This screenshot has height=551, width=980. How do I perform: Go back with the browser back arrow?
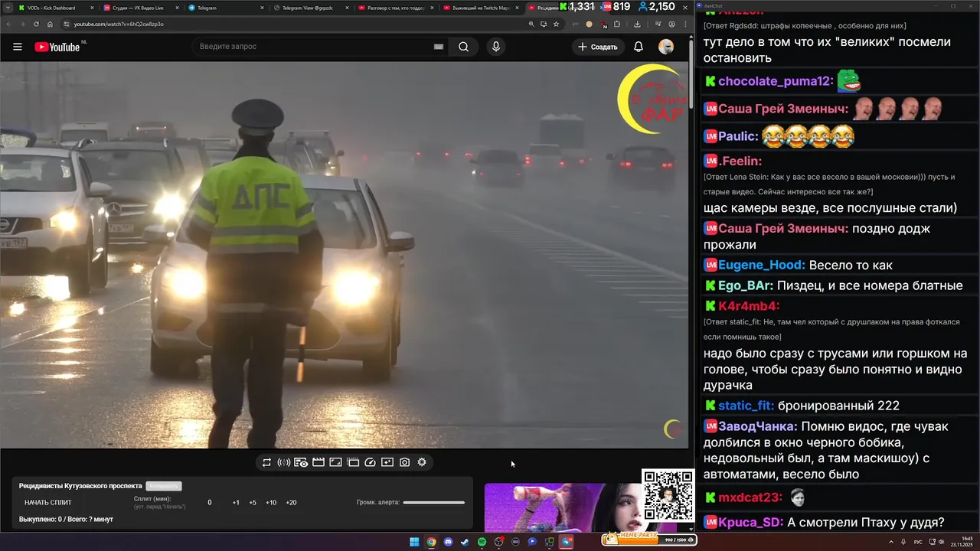coord(9,24)
